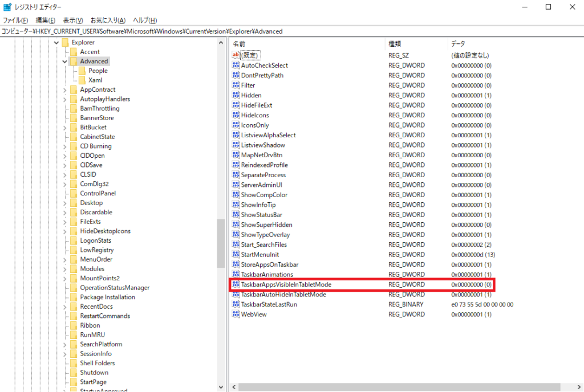
Task: Select the ShowSuperHidden DWORD icon
Action: coord(236,225)
